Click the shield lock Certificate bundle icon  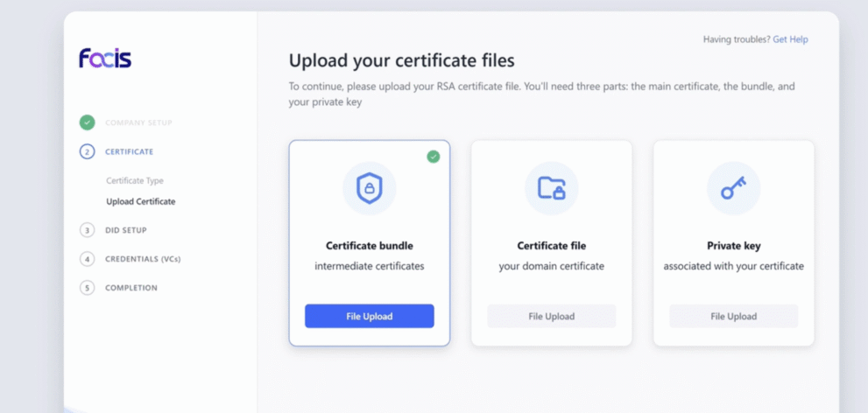click(369, 188)
